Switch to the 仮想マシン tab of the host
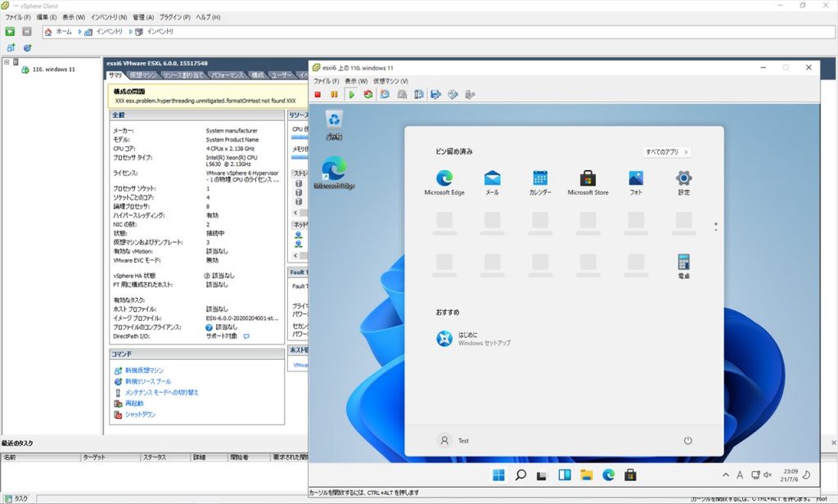Screen dimensions: 838x504 point(143,75)
